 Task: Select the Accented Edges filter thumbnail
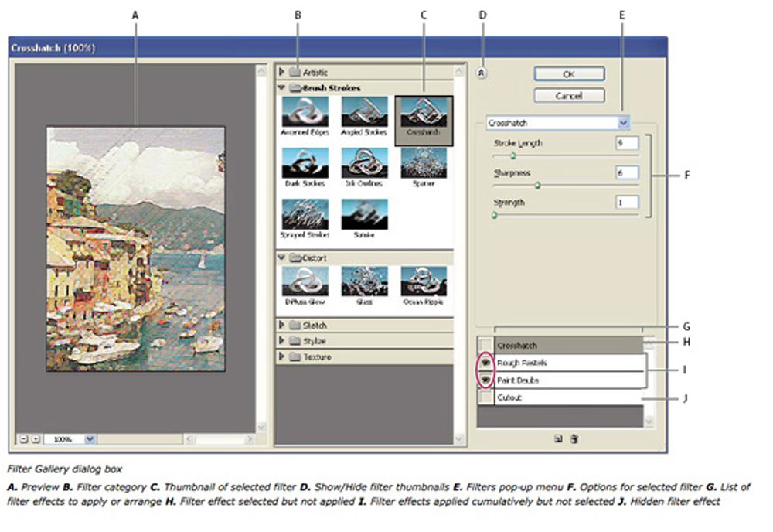(x=305, y=111)
